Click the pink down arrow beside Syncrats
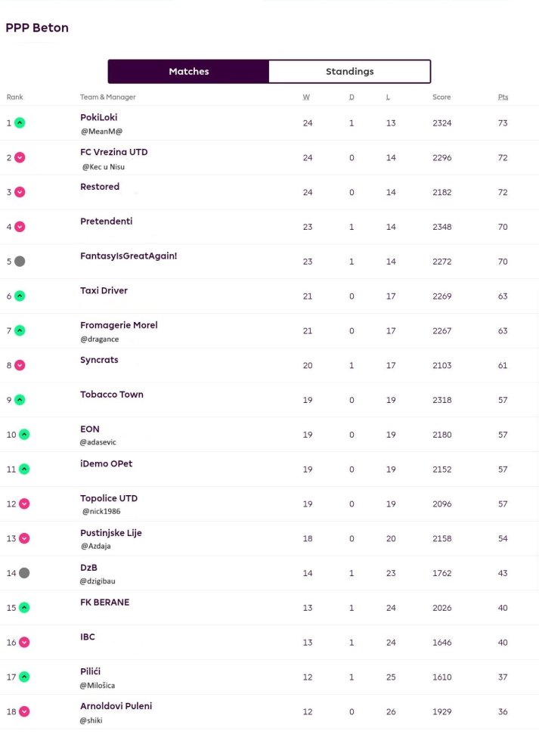539x756 pixels. point(20,365)
